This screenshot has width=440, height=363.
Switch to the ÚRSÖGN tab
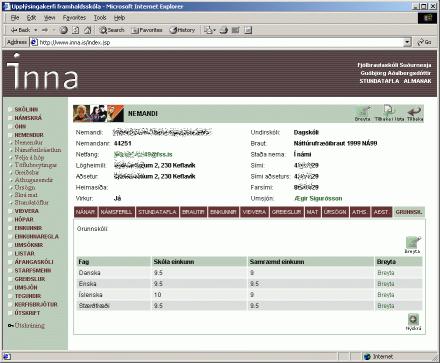point(335,212)
